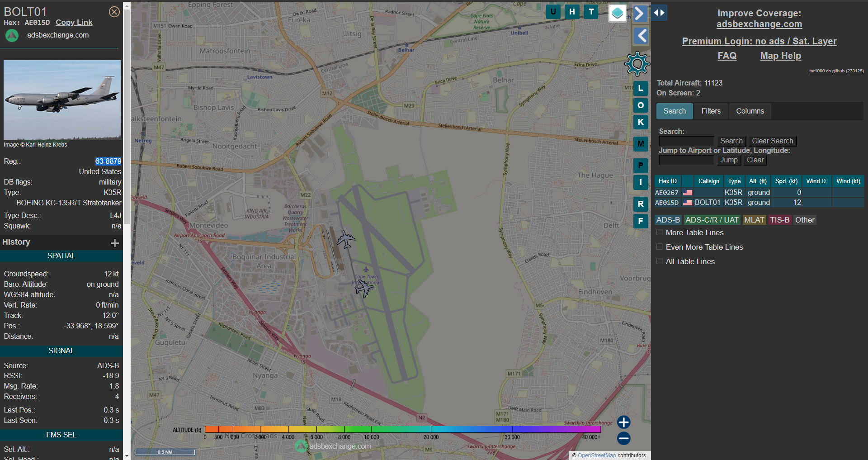Open OpenStreetMap attribution link
The width and height of the screenshot is (868, 460).
point(596,455)
